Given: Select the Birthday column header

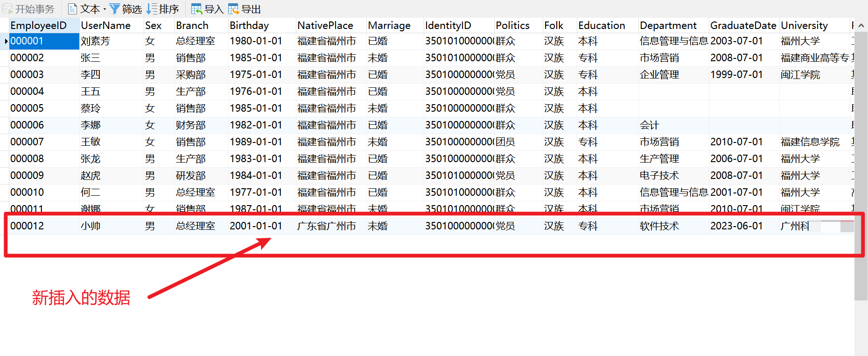Looking at the screenshot, I should tap(262, 25).
